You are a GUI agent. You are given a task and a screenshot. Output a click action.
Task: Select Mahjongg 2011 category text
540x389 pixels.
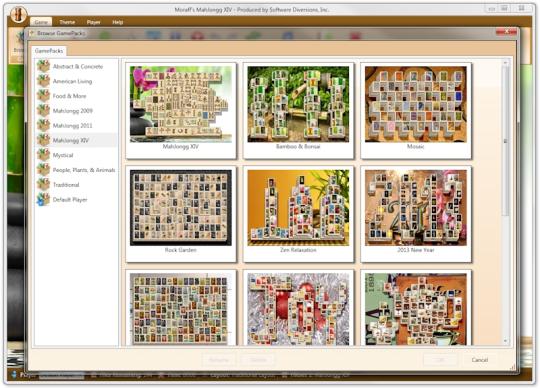pos(72,126)
